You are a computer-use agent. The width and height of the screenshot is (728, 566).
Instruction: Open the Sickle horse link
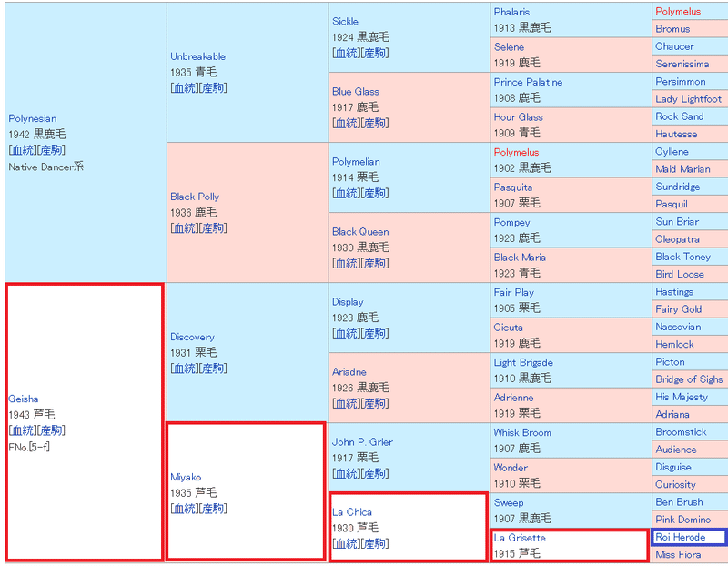(345, 21)
